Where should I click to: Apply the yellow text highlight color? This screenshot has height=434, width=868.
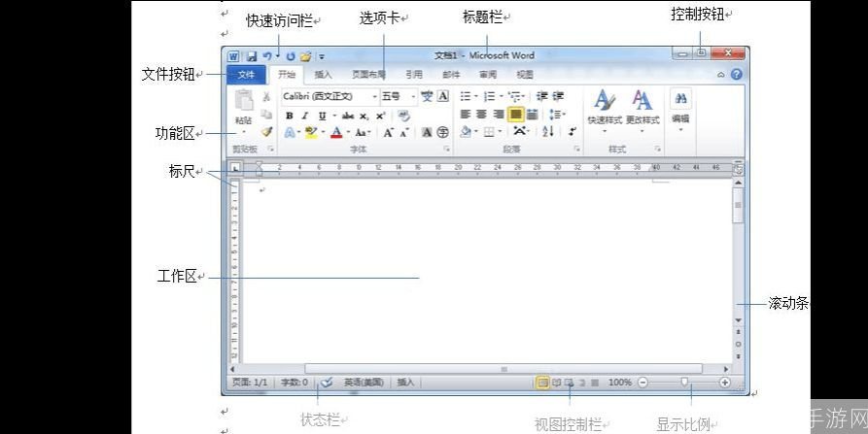(x=311, y=132)
